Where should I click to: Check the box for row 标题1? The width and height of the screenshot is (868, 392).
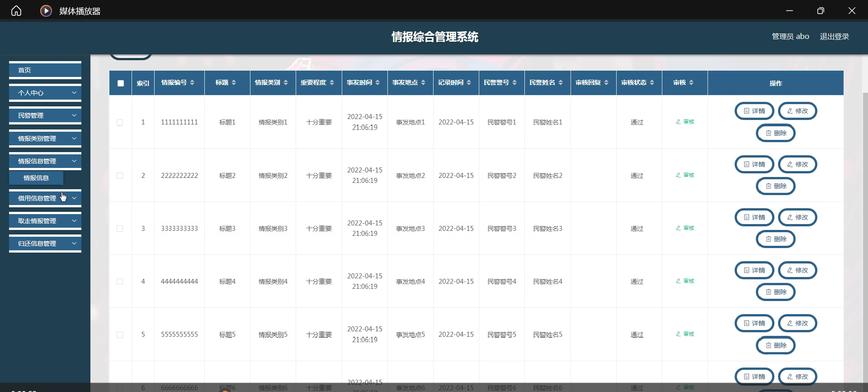coord(120,122)
